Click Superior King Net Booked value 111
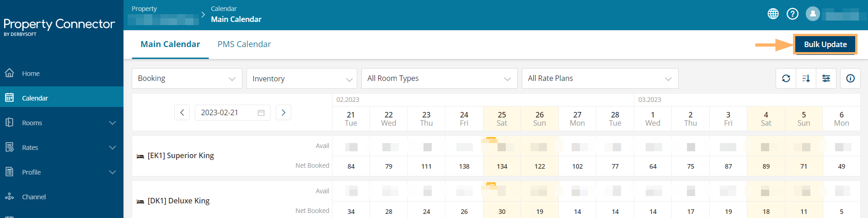The image size is (868, 218). point(426,166)
